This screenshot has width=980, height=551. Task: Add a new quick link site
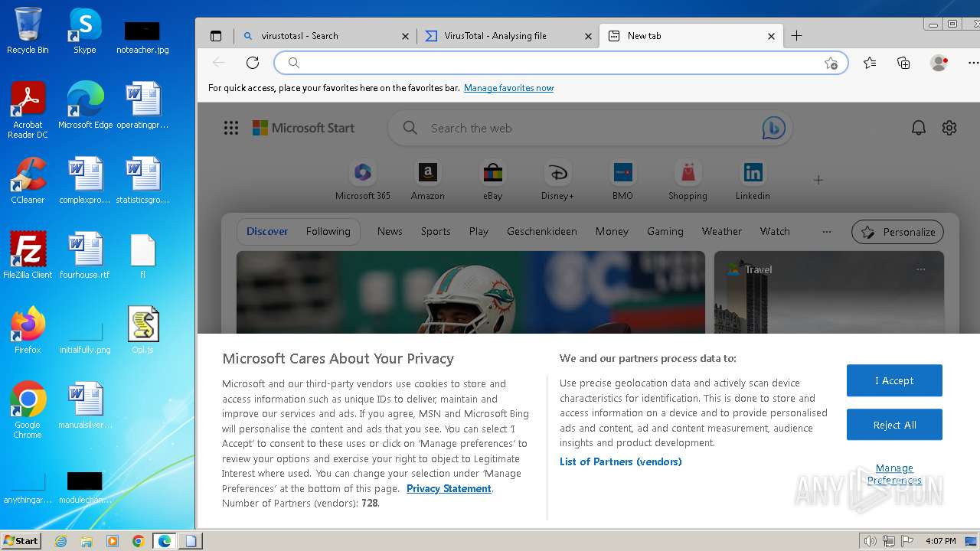click(818, 180)
